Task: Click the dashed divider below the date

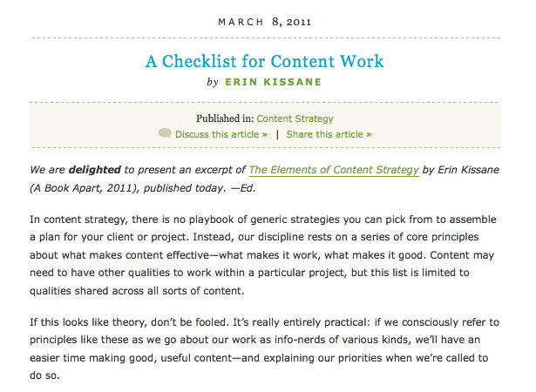Action: click(x=266, y=38)
